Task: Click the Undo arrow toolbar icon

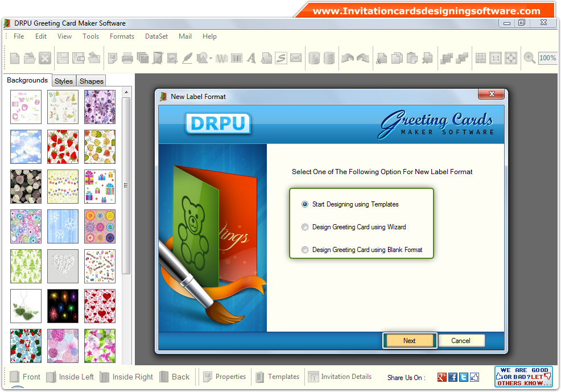Action: pyautogui.click(x=348, y=58)
